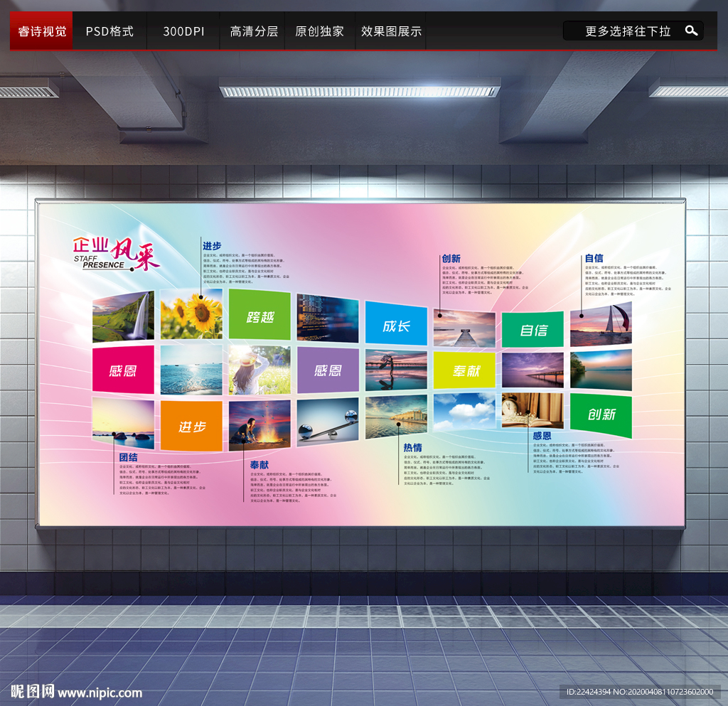Click the green 自信 tile
Screen dimensions: 728x706
point(532,329)
